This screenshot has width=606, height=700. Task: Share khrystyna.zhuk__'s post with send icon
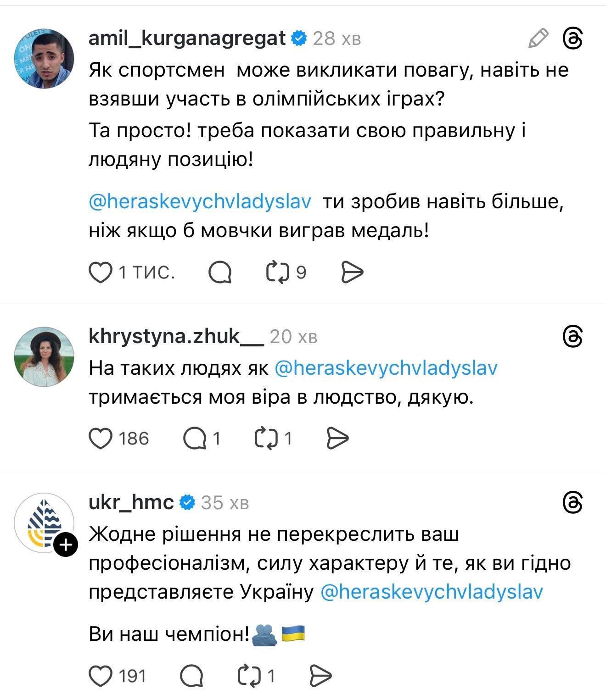click(338, 438)
